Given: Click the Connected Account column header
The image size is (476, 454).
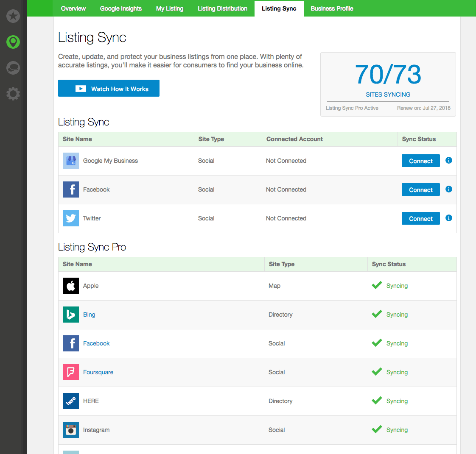Looking at the screenshot, I should (x=294, y=139).
